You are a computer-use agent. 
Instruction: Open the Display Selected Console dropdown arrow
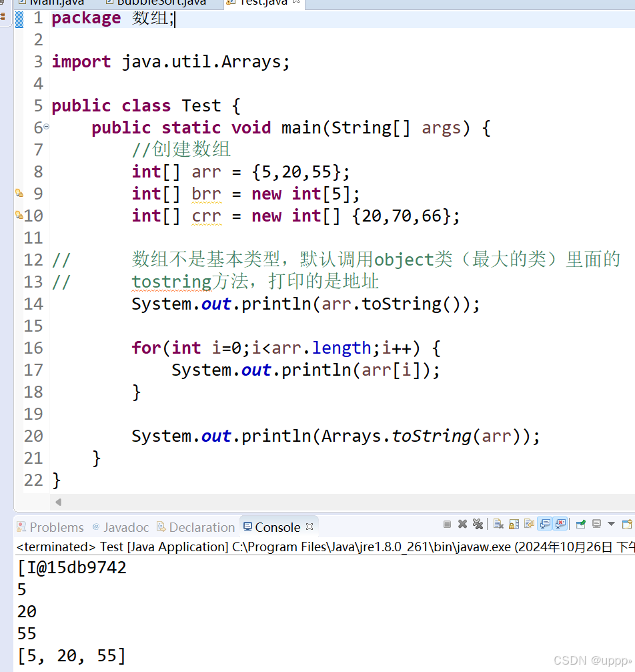coord(612,524)
